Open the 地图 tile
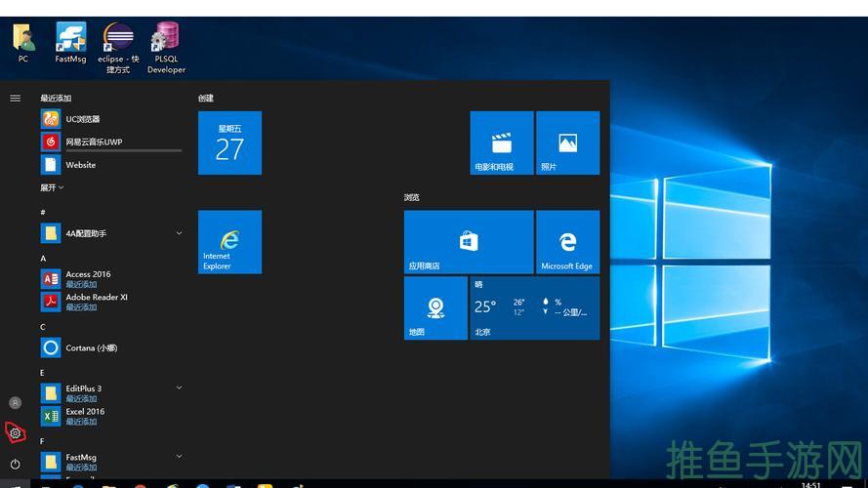Image resolution: width=868 pixels, height=488 pixels. pyautogui.click(x=435, y=308)
